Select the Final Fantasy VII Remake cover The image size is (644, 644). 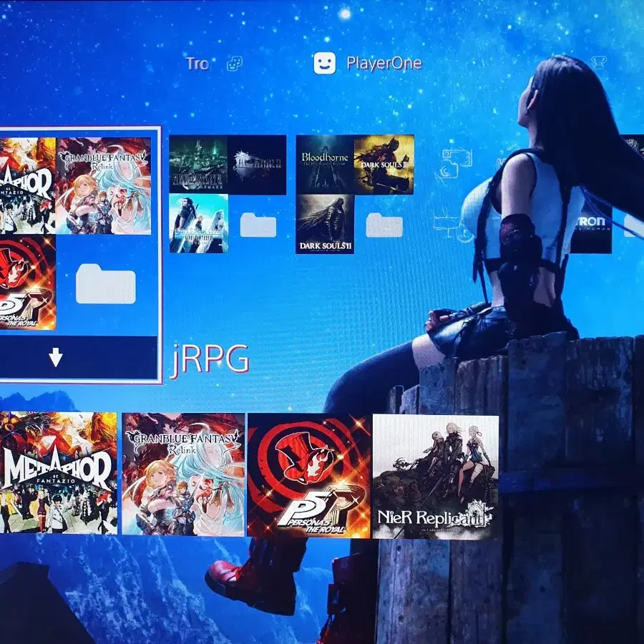(x=198, y=165)
